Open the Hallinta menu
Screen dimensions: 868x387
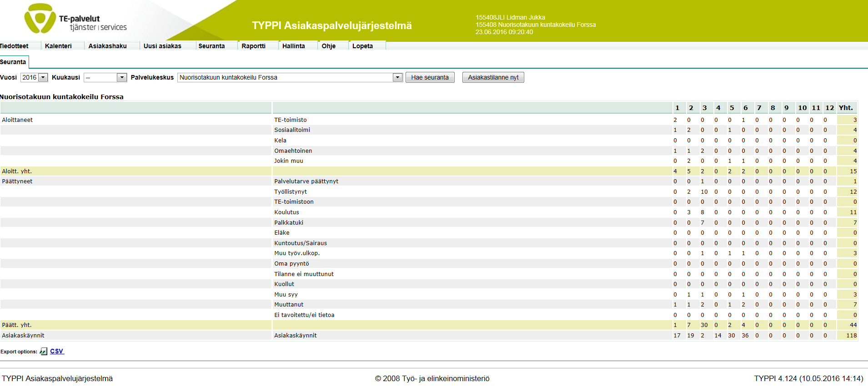click(293, 46)
